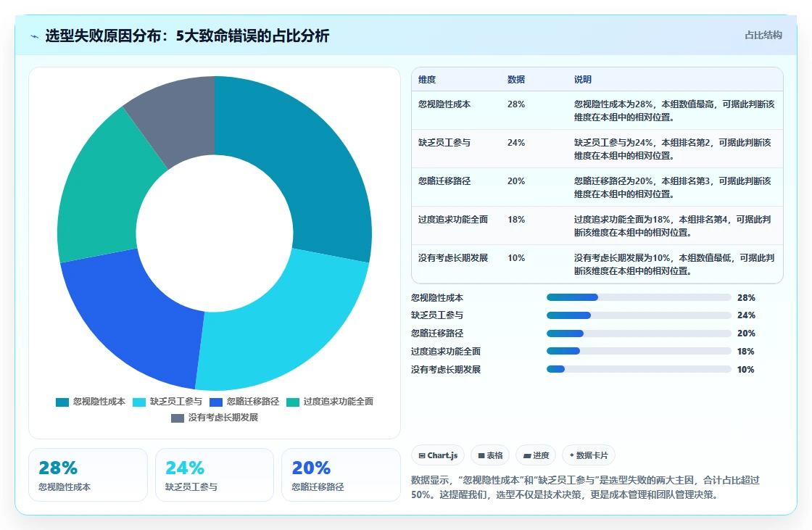Click the 表格 tag icon

(481, 456)
